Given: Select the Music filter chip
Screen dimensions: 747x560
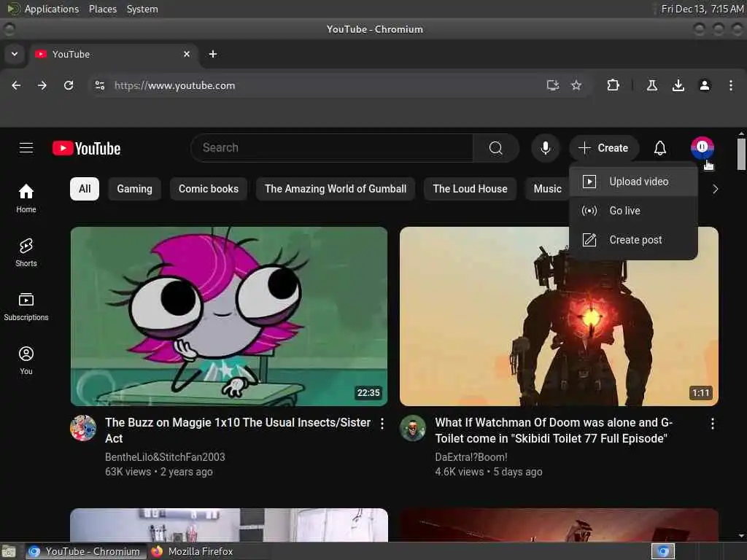Looking at the screenshot, I should tap(547, 189).
